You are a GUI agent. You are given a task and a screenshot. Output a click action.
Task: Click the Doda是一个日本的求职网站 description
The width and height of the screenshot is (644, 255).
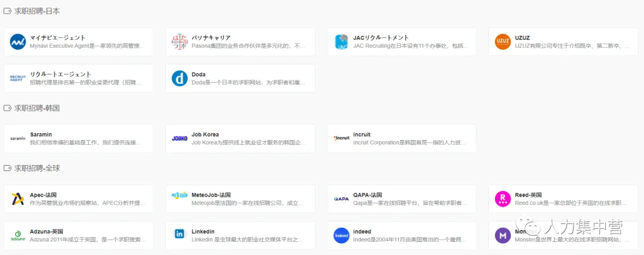249,83
